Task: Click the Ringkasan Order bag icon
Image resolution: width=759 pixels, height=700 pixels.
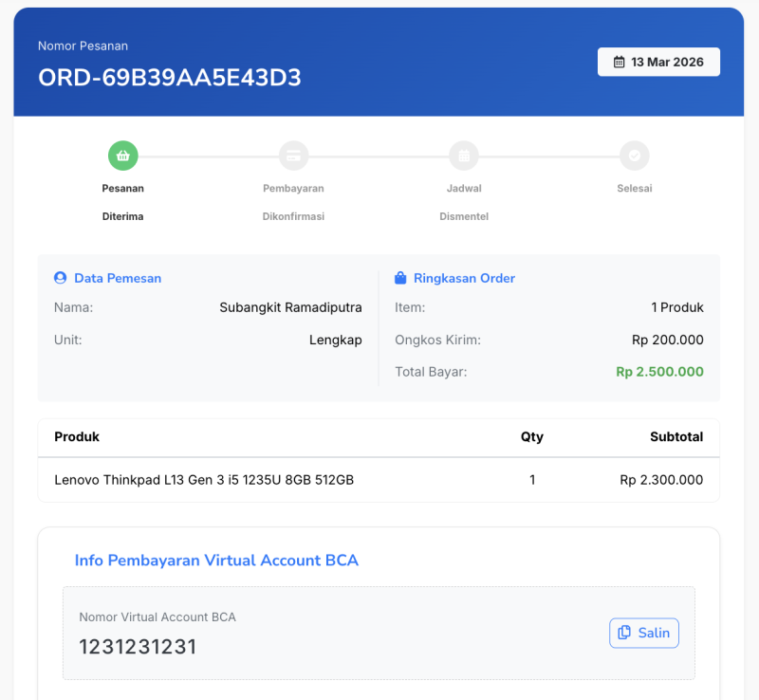Action: coord(400,278)
